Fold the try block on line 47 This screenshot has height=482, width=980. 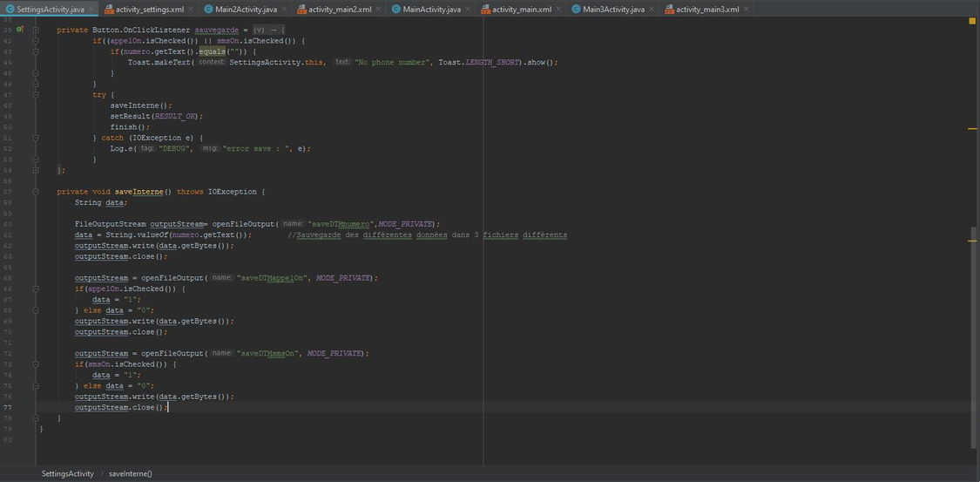tap(36, 95)
